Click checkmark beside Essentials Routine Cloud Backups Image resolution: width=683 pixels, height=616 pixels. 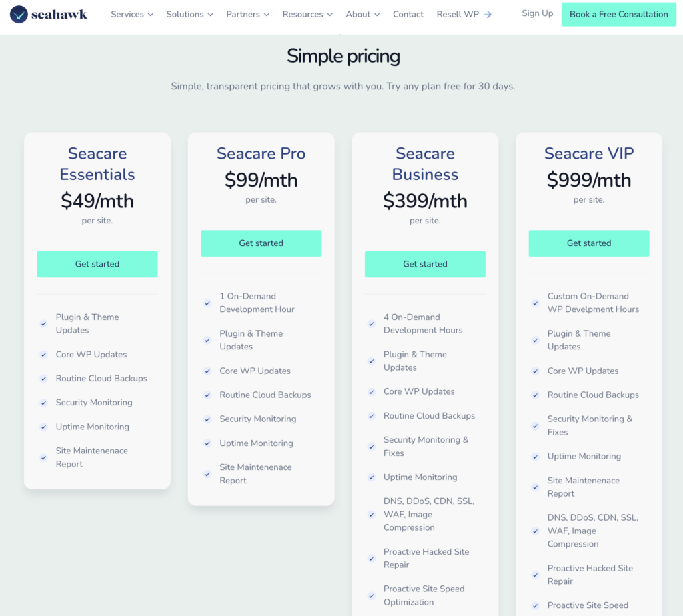[43, 379]
